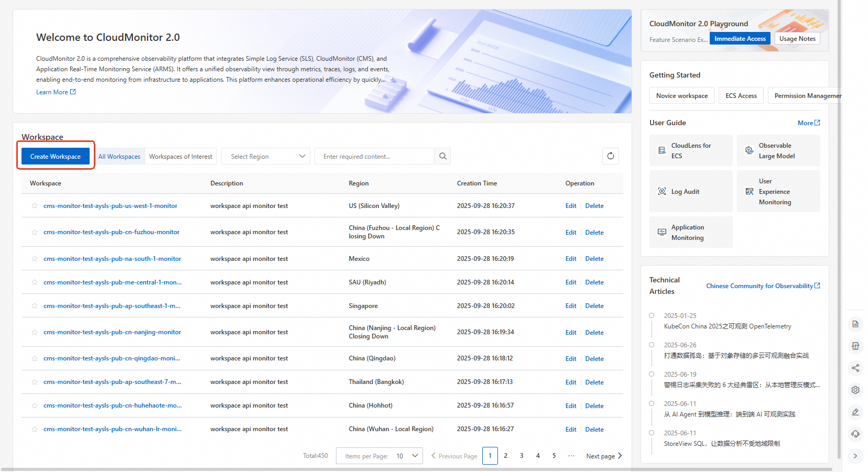Viewport: 868px width, 472px height.
Task: Delete the cn-fuzhou-monitor workspace
Action: (594, 233)
